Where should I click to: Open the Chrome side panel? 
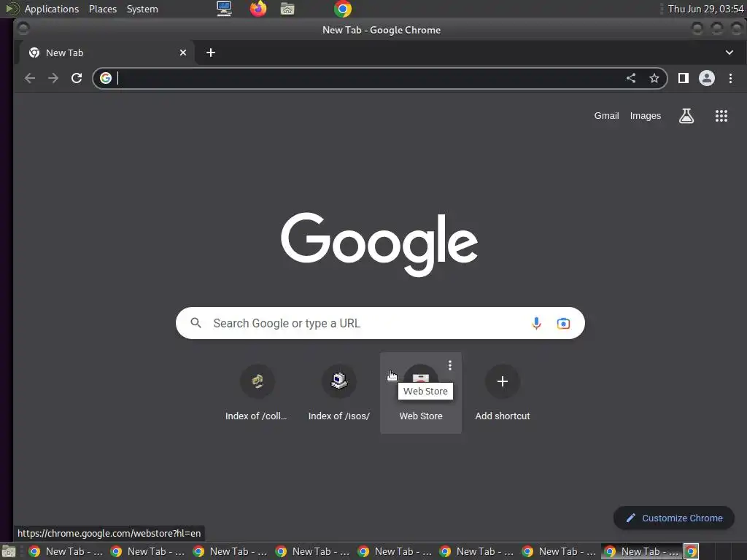[x=683, y=78]
